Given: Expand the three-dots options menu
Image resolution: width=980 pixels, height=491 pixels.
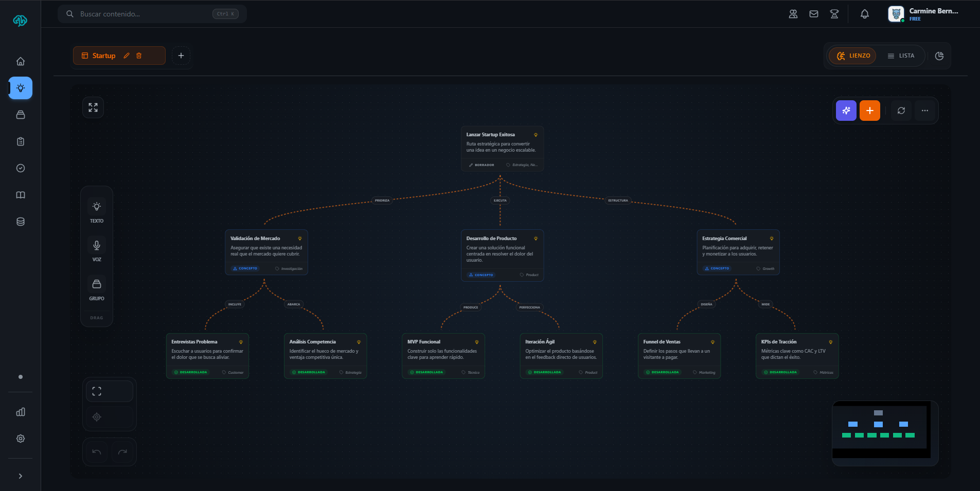Looking at the screenshot, I should 924,110.
